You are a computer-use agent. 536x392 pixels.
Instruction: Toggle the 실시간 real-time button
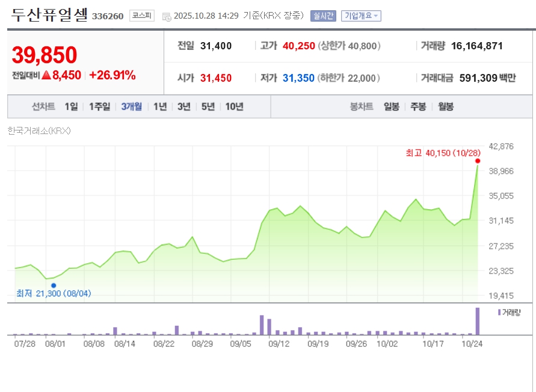click(323, 16)
